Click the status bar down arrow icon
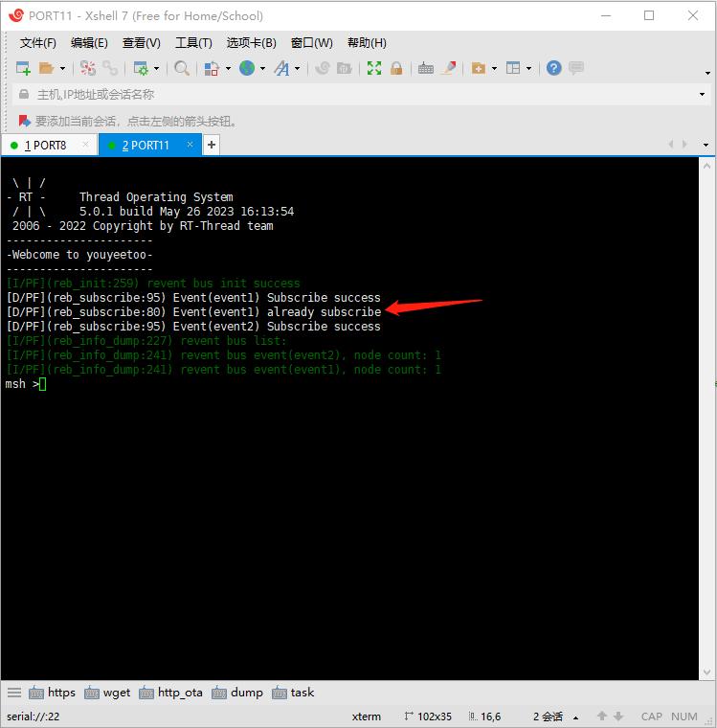Image resolution: width=717 pixels, height=728 pixels. point(618,716)
